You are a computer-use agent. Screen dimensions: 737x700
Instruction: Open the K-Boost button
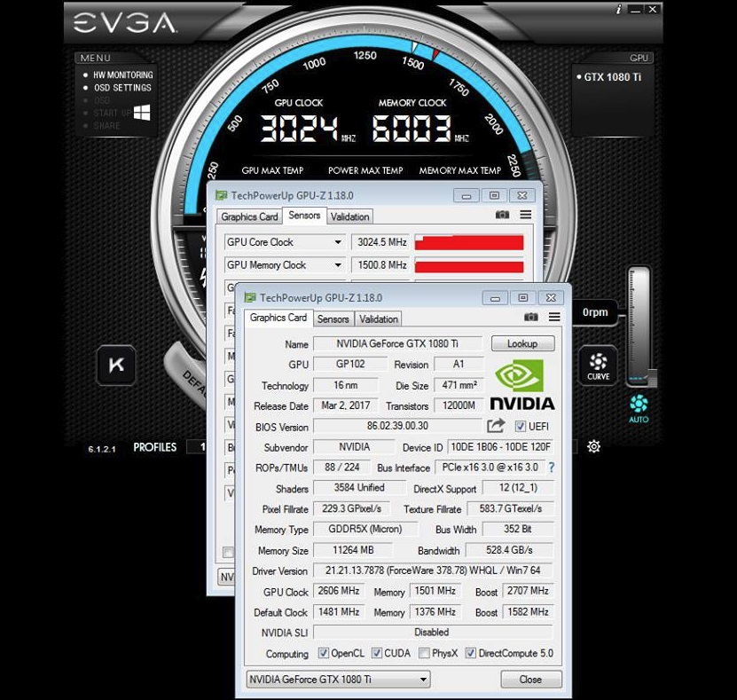(x=116, y=365)
